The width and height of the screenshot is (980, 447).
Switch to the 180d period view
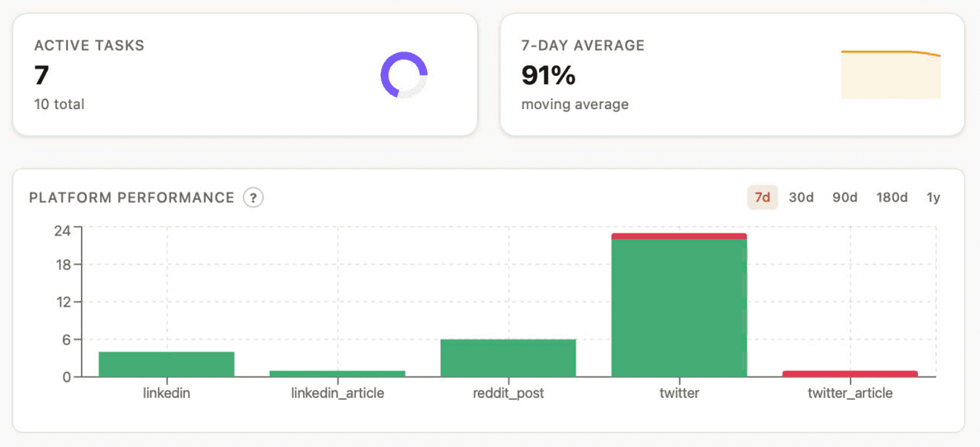(x=891, y=197)
